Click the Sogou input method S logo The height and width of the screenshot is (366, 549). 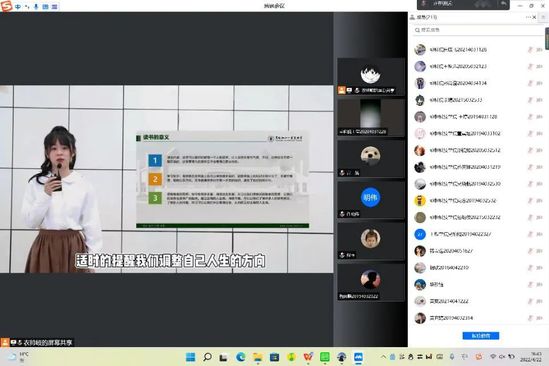[6, 6]
